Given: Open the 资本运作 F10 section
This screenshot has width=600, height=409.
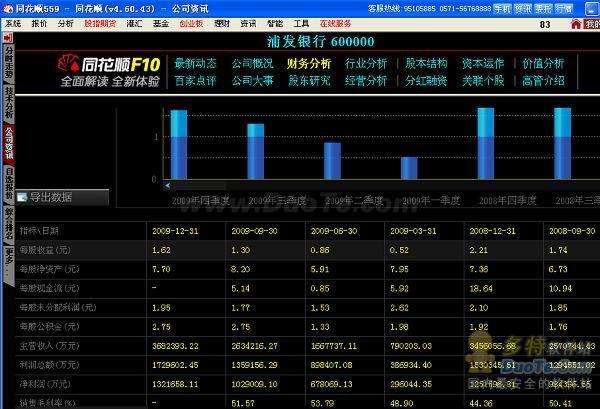Looking at the screenshot, I should tap(483, 64).
